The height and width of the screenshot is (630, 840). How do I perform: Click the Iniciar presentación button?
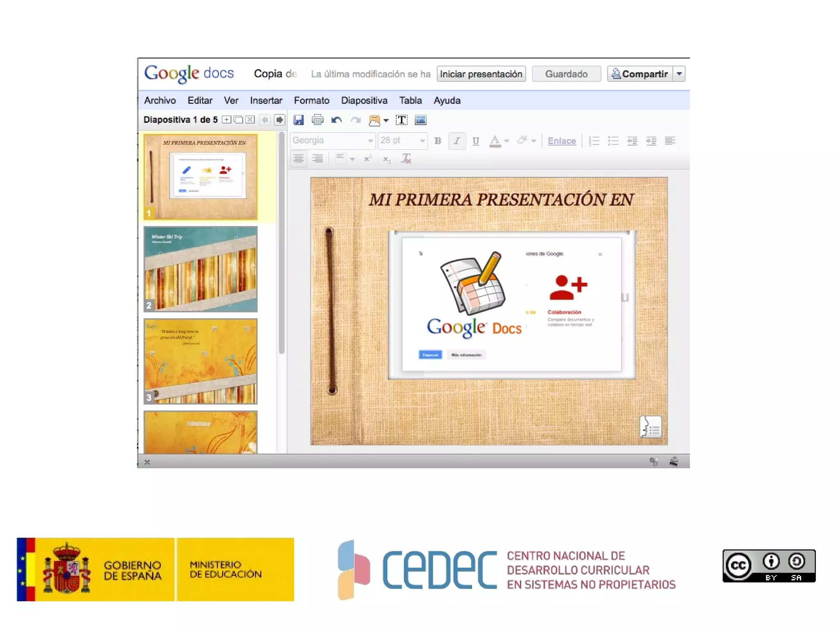481,74
